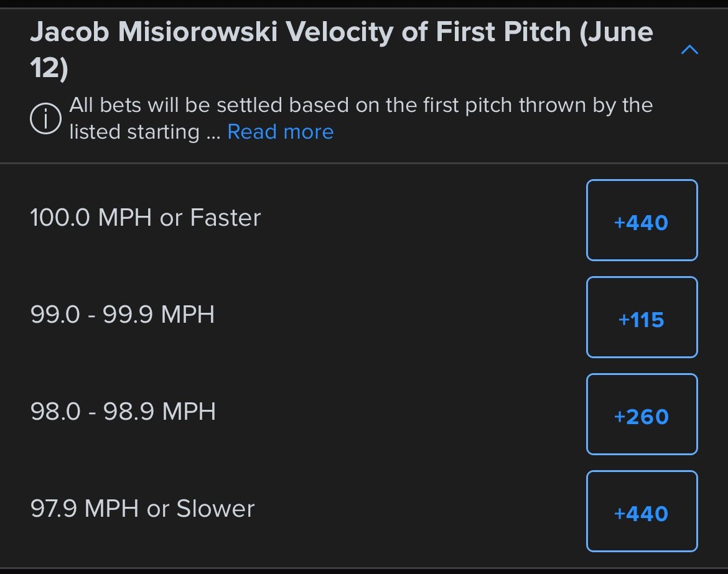Tap the "12)" text under the title
Image resolution: width=728 pixels, height=574 pixels.
click(x=49, y=70)
